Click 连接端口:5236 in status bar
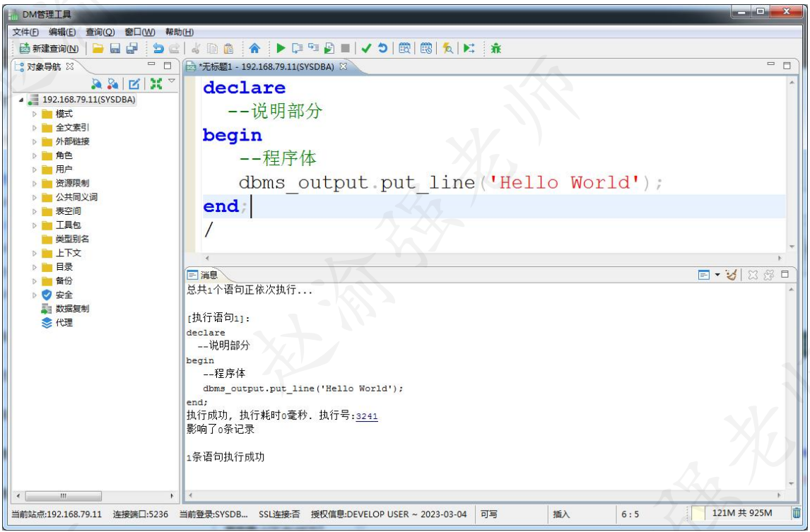This screenshot has width=810, height=532. pyautogui.click(x=141, y=514)
